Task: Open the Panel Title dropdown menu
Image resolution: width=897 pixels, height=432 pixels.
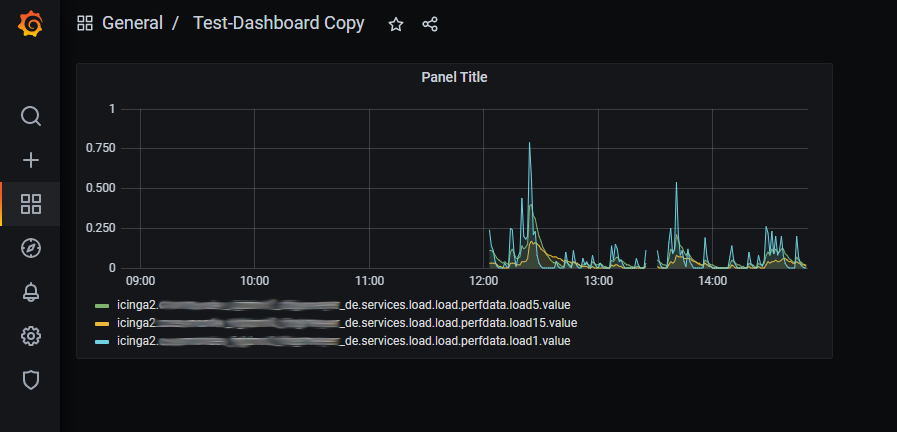Action: (x=454, y=77)
